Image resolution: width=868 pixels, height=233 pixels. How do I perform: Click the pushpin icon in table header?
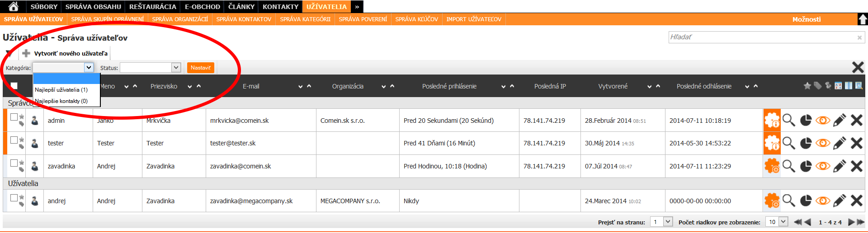pyautogui.click(x=828, y=86)
